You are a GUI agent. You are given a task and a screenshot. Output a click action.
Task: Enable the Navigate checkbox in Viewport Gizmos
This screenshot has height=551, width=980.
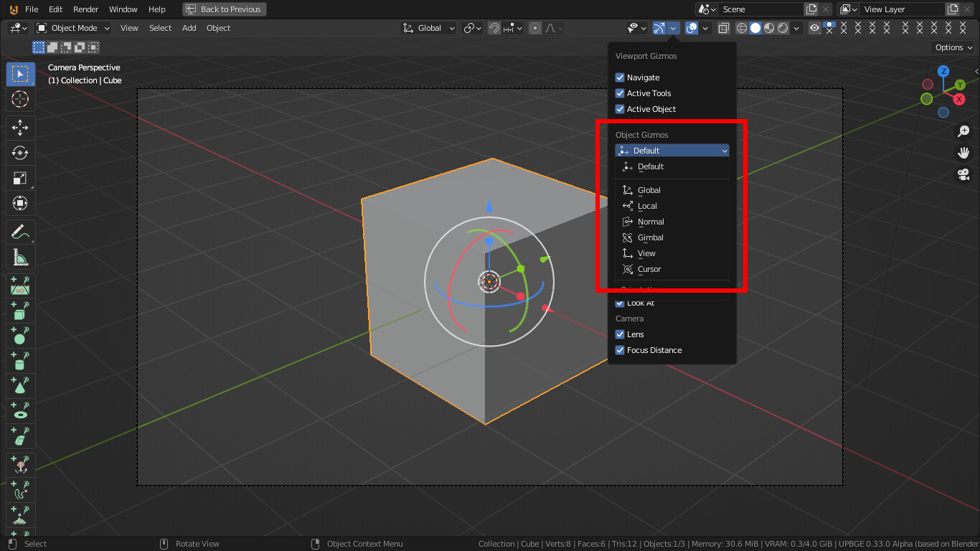click(x=620, y=77)
